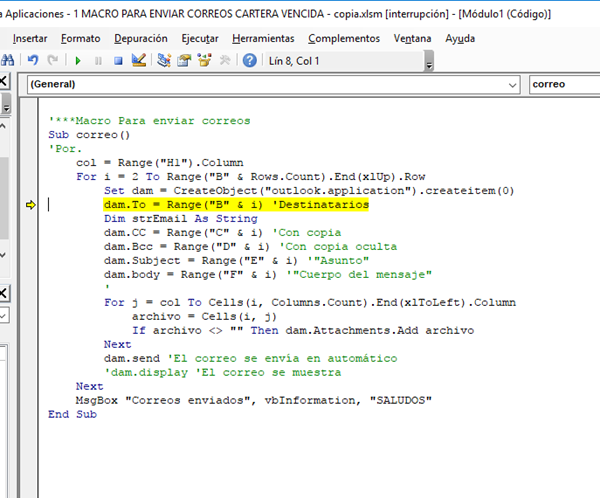Toggle Design Mode icon in toolbar
600x498 pixels.
138,60
